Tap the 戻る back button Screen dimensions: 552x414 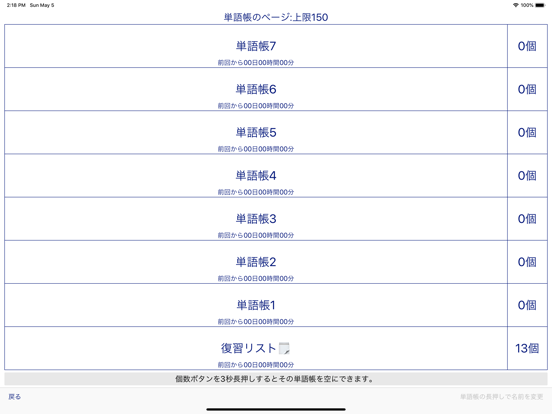[14, 397]
